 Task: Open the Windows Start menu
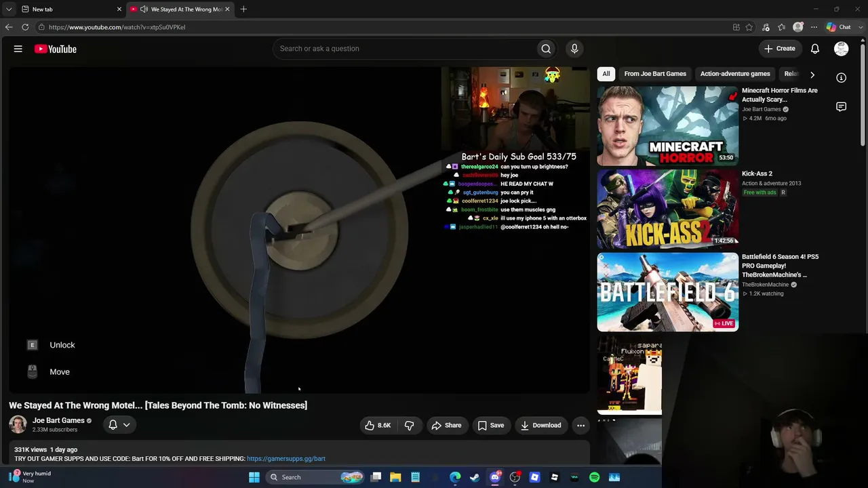point(254,477)
